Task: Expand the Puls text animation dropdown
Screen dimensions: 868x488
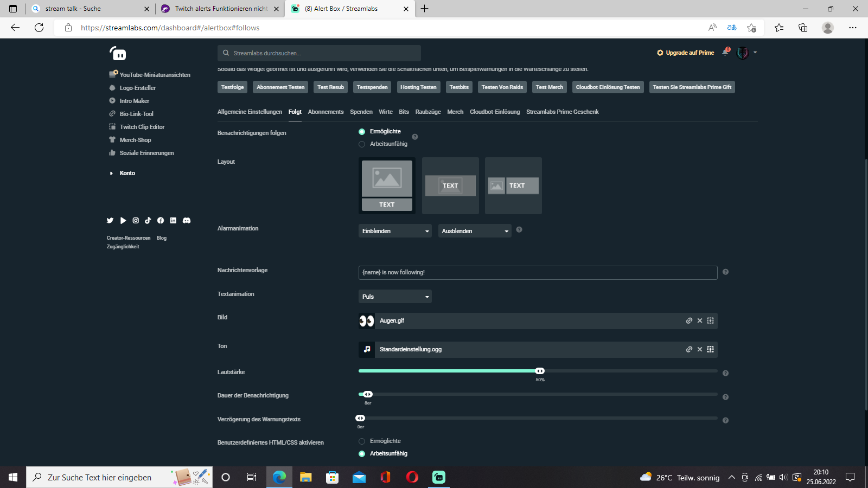Action: click(395, 297)
